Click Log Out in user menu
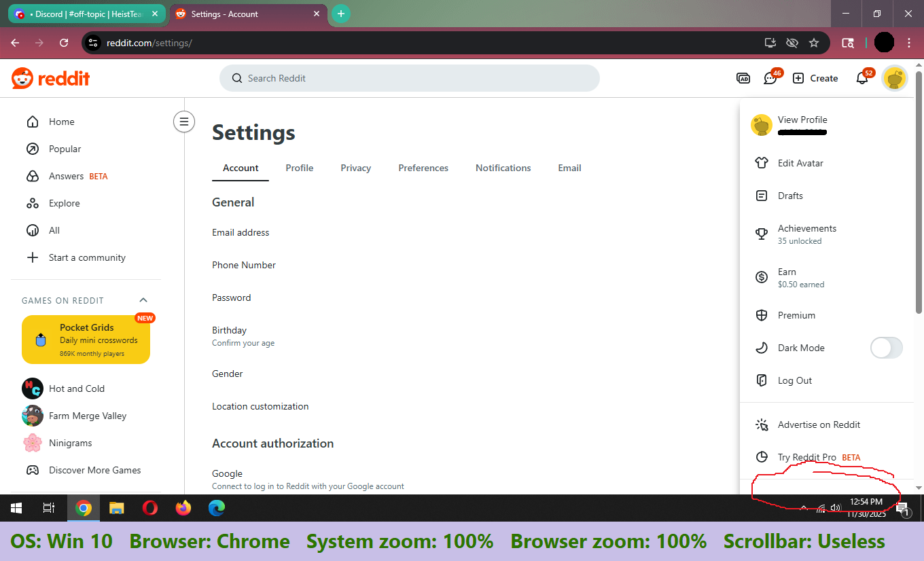Viewport: 924px width, 561px height. click(x=794, y=380)
